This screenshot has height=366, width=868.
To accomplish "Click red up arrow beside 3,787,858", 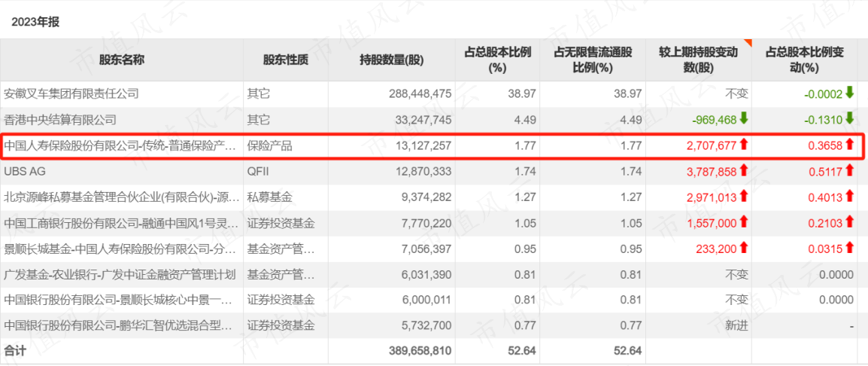I will (743, 172).
